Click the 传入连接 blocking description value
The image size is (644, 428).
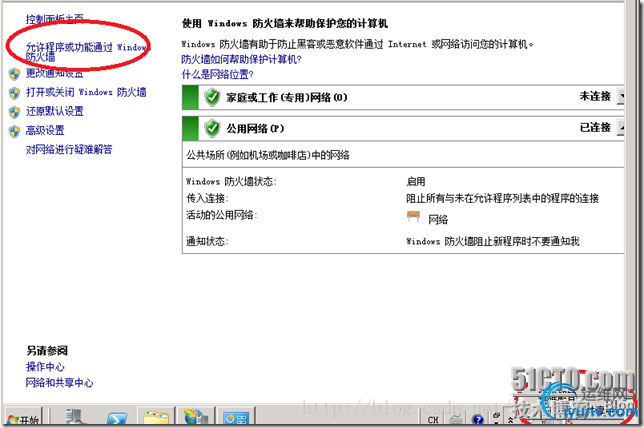click(x=502, y=198)
